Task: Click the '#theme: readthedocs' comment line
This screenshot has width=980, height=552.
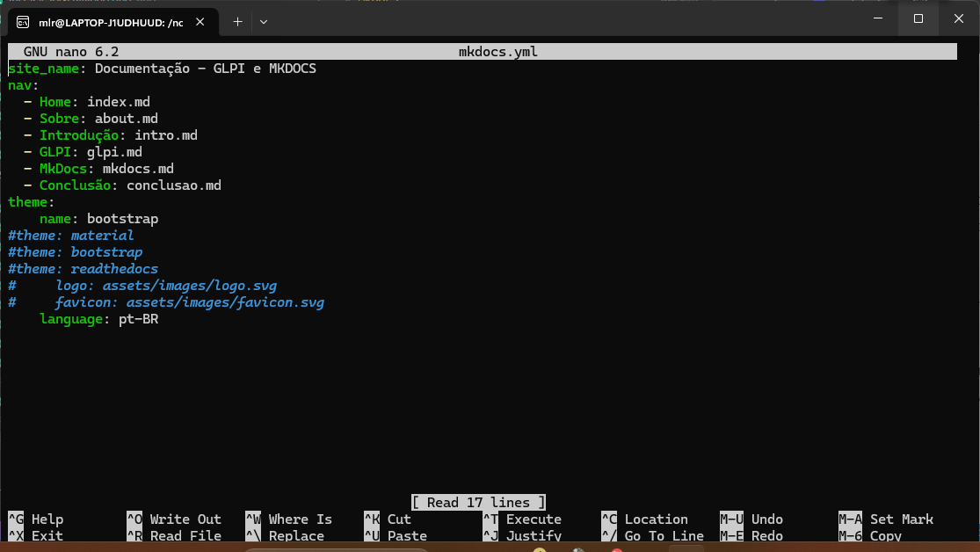Action: [83, 269]
